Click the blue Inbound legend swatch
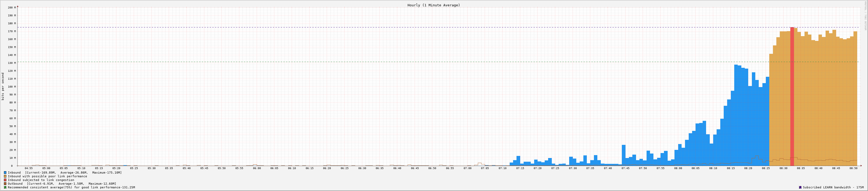Viewport: 868px width, 191px height. [x=5, y=173]
